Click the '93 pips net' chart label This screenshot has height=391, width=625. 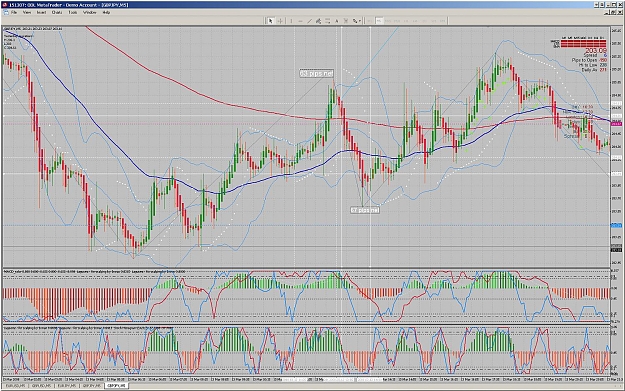coord(316,73)
